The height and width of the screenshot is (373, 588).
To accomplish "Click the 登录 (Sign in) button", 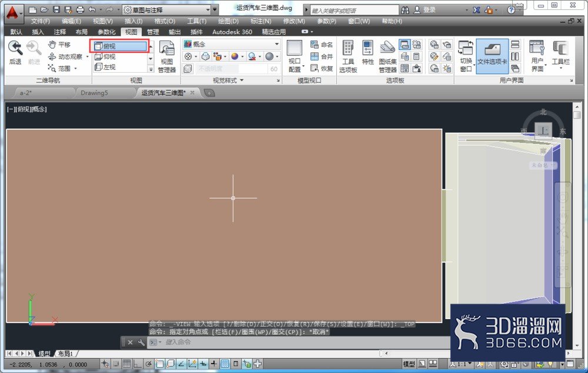I will [425, 10].
